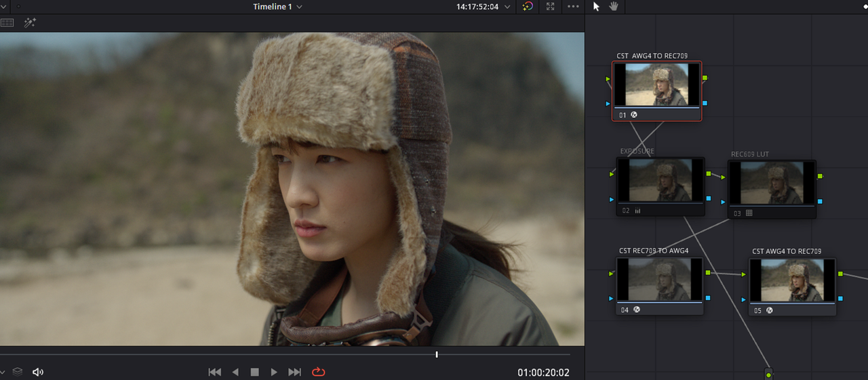Click node 02 green RGB output connector
The width and height of the screenshot is (868, 380).
(x=709, y=174)
